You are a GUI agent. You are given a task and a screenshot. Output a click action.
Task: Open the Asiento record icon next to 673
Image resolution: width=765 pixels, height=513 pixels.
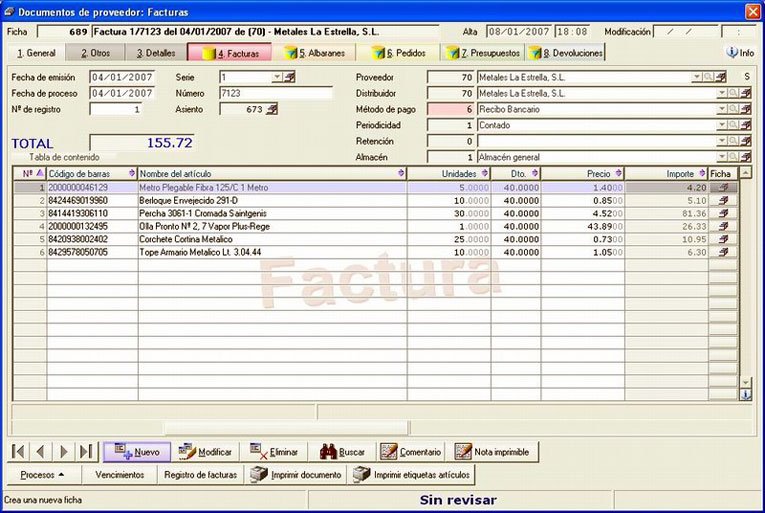(272, 109)
